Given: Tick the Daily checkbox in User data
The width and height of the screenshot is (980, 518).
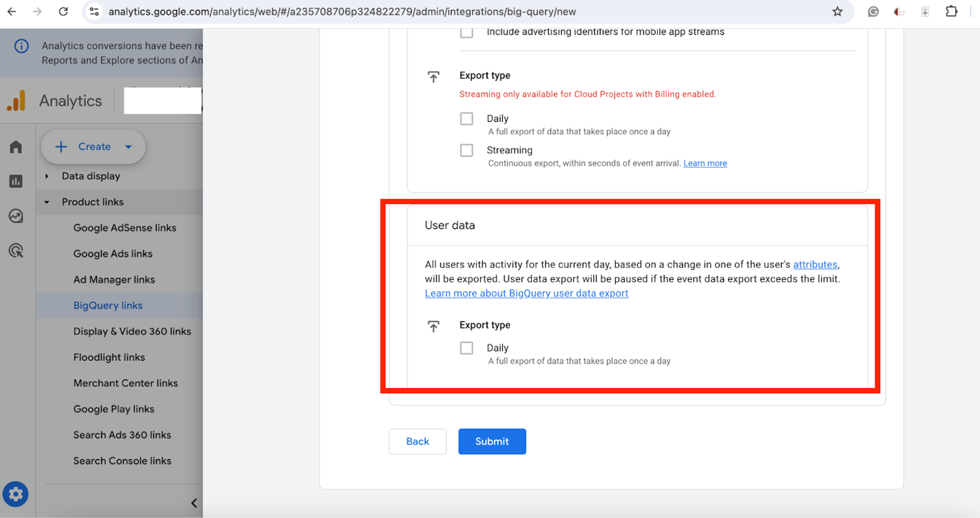Looking at the screenshot, I should point(467,348).
